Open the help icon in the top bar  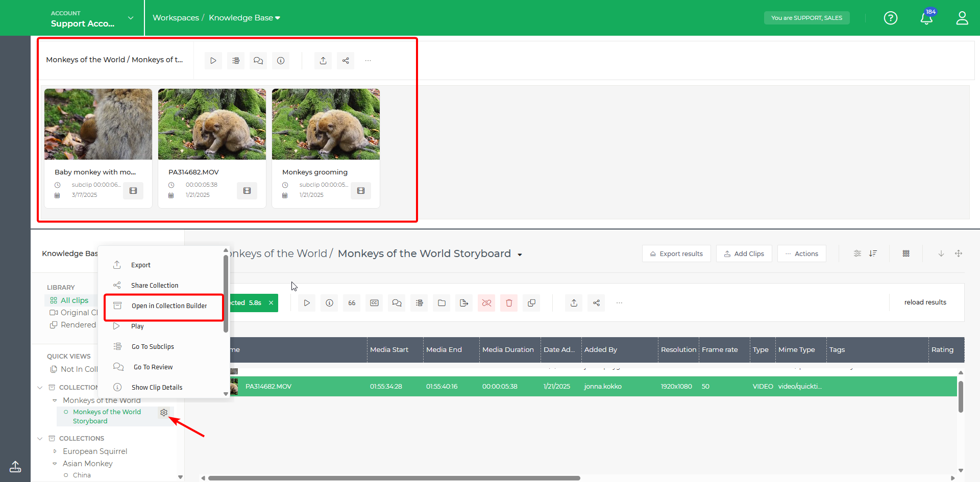pos(890,17)
